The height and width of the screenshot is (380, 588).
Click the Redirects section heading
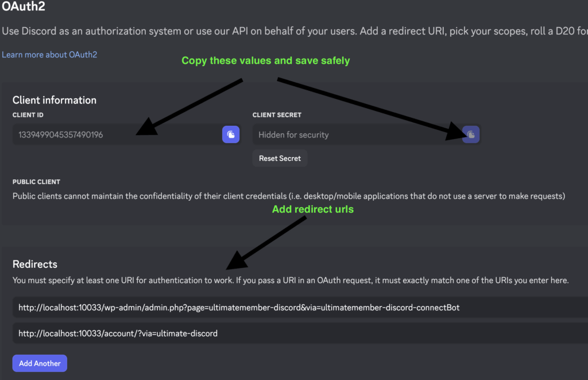coord(35,264)
